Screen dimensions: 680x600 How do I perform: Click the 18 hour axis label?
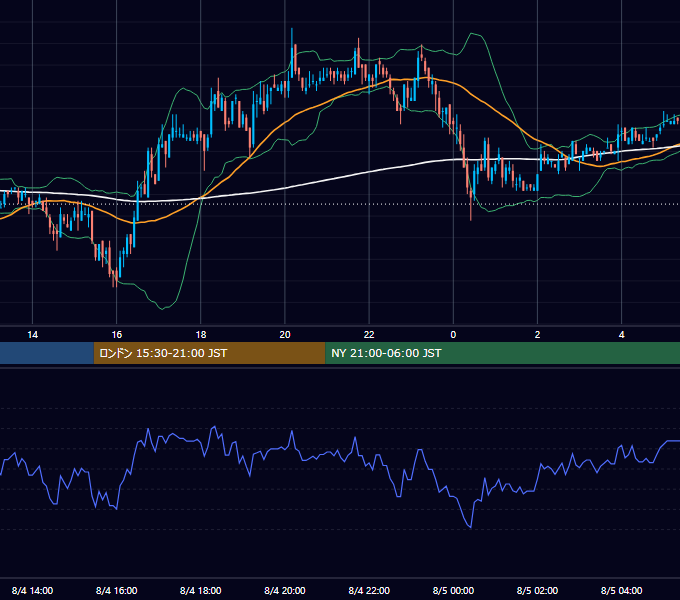tap(201, 335)
